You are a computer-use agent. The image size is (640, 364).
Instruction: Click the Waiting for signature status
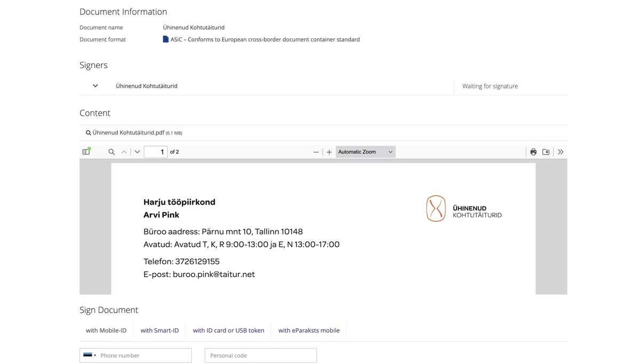click(x=490, y=86)
